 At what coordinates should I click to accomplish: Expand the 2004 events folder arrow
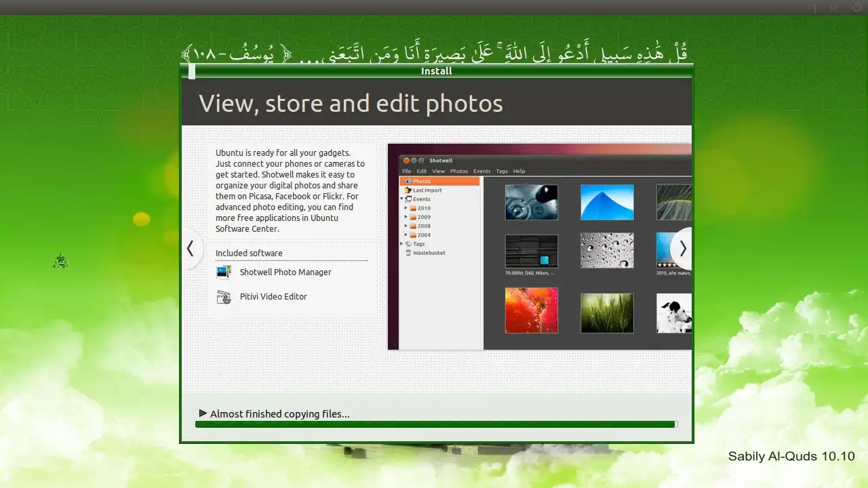coord(406,235)
